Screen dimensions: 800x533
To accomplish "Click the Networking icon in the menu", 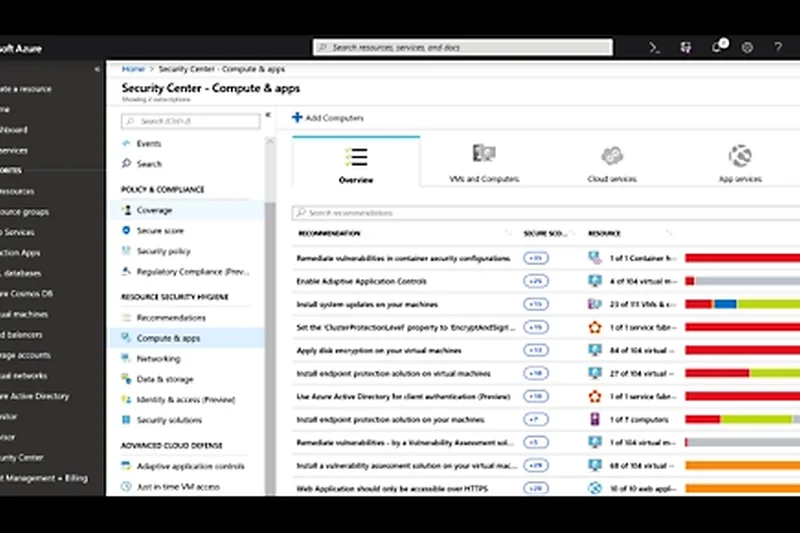I will pyautogui.click(x=126, y=358).
